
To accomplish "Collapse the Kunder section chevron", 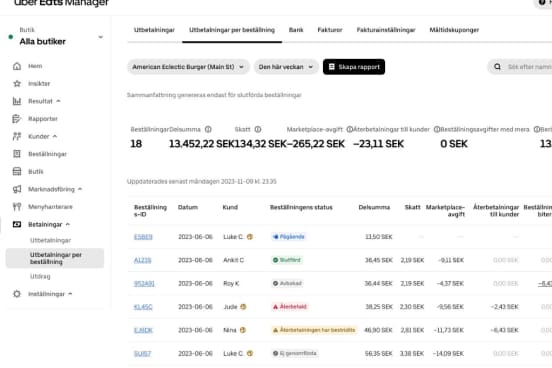I will point(55,136).
